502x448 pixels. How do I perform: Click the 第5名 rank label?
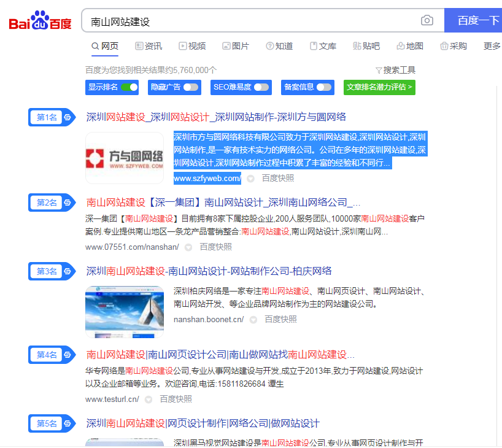[47, 423]
